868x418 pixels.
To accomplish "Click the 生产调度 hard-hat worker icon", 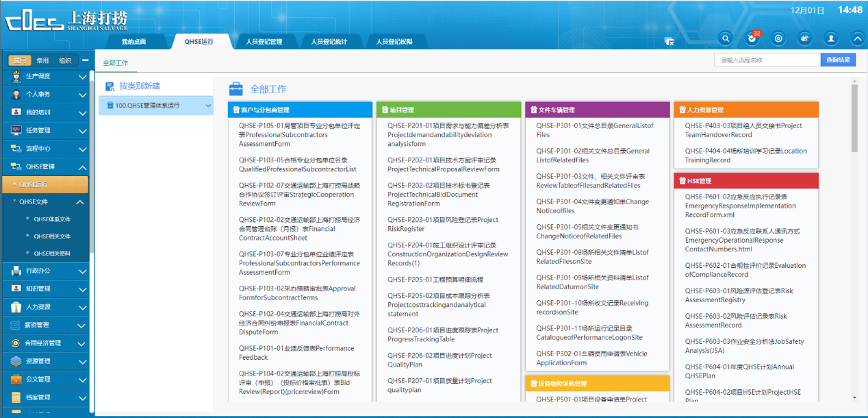I will 16,76.
